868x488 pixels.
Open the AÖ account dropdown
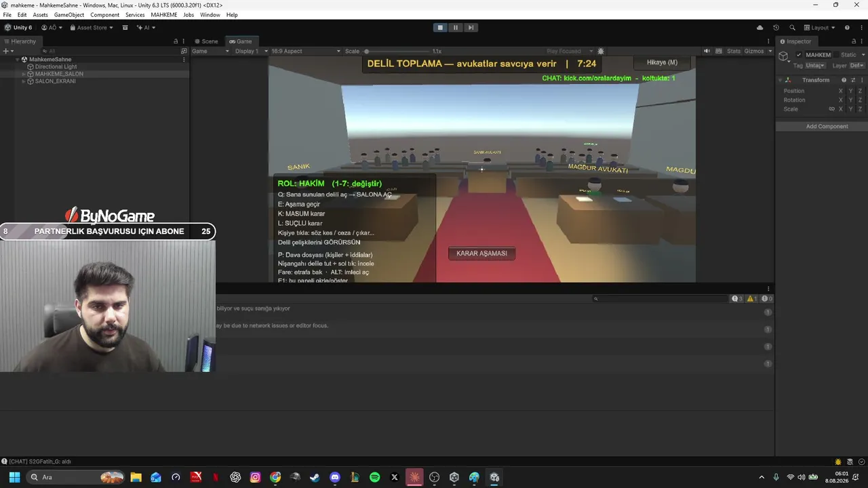click(52, 28)
